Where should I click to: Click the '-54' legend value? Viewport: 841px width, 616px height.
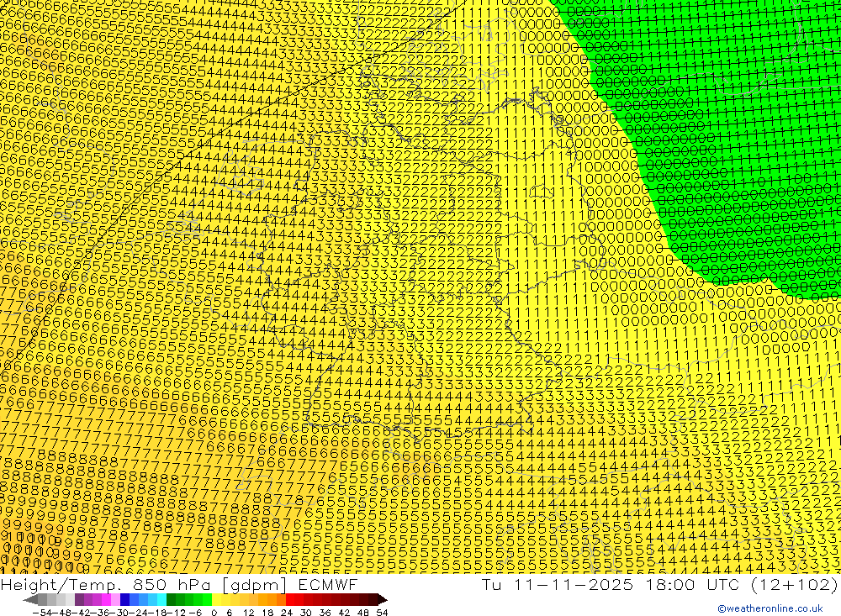tap(42, 613)
